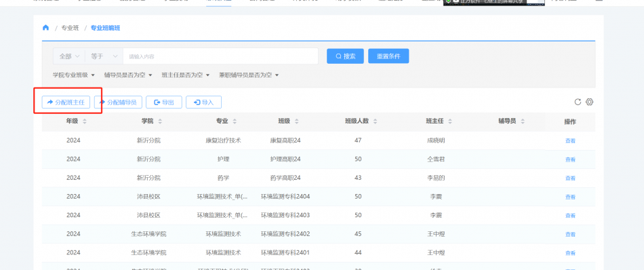
Task: Open the 全部 field dropdown
Action: [x=69, y=56]
